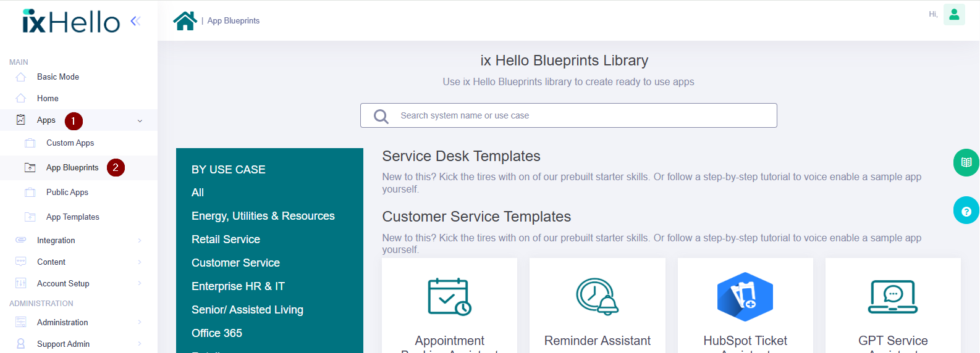Click the Content sidebar icon
The height and width of the screenshot is (353, 980).
[21, 262]
